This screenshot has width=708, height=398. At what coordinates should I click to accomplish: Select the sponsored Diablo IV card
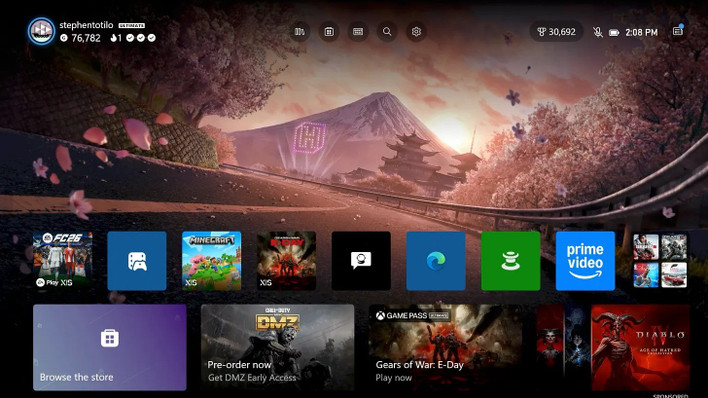pyautogui.click(x=613, y=347)
